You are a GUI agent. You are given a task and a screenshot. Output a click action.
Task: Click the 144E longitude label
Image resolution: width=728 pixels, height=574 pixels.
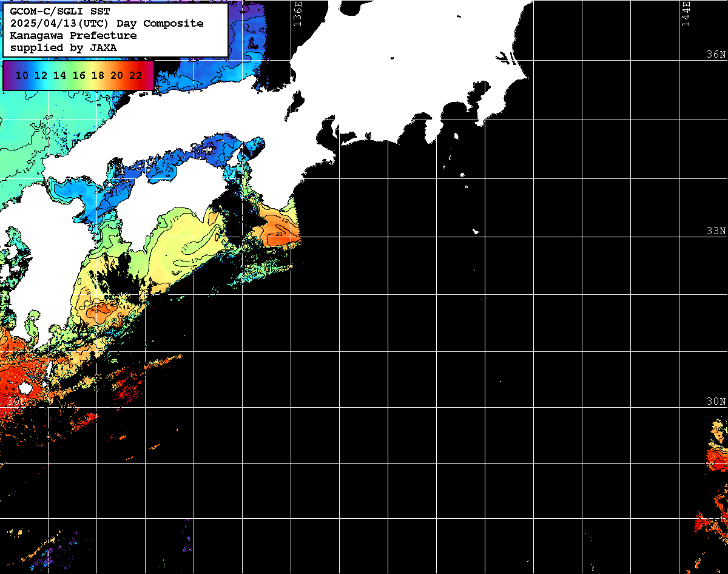[686, 13]
